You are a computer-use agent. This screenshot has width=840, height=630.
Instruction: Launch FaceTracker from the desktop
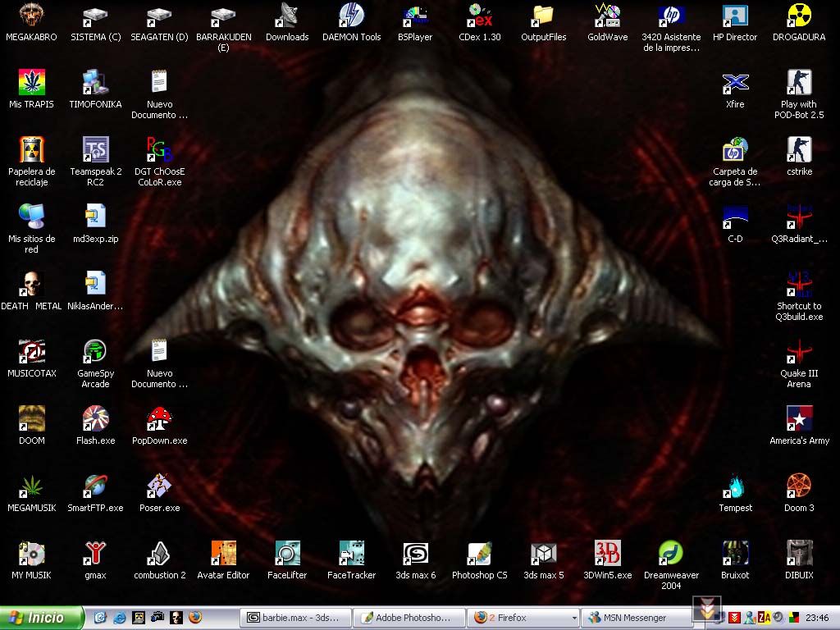click(351, 553)
